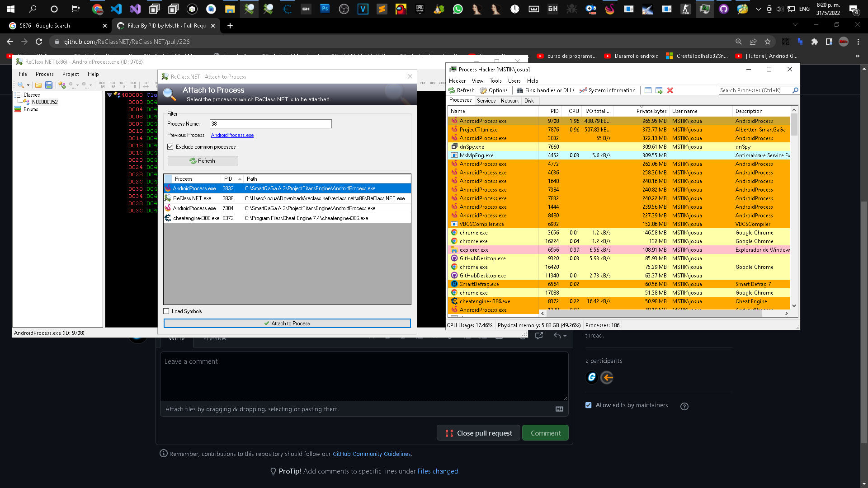Expand hidden system tray icons chevron
The height and width of the screenshot is (488, 868).
click(758, 9)
